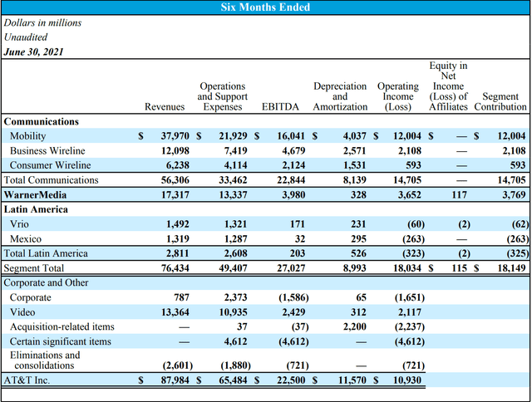Click Mobility revenues value 37,970

click(x=175, y=136)
